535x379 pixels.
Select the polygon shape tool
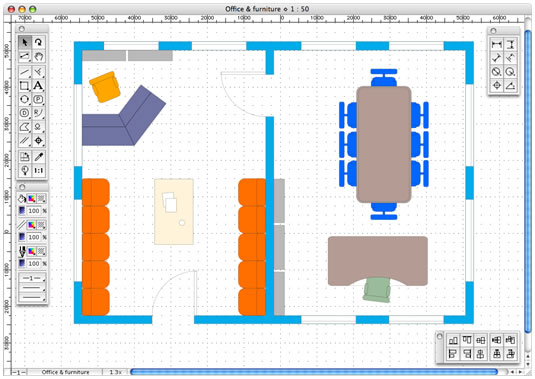[x=25, y=127]
